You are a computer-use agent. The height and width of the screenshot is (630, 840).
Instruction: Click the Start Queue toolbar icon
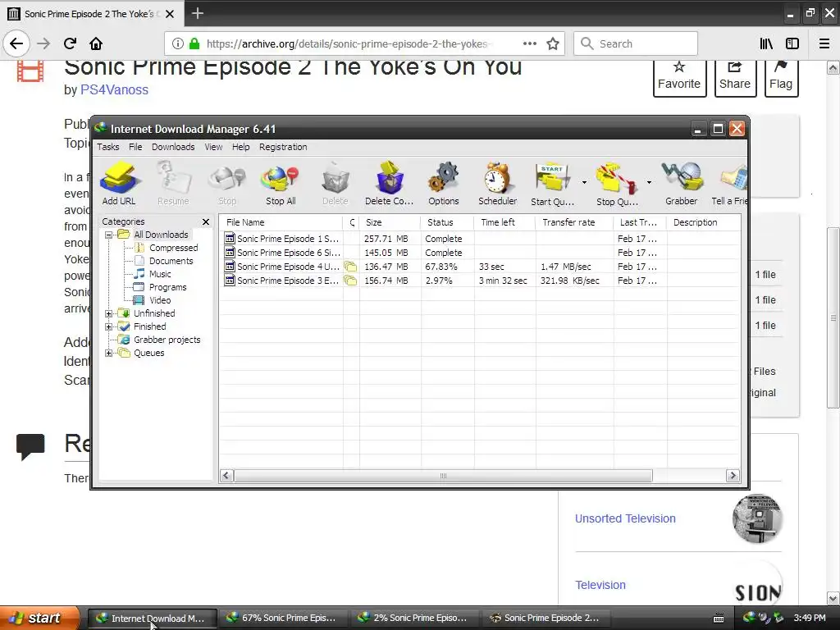[x=552, y=184]
